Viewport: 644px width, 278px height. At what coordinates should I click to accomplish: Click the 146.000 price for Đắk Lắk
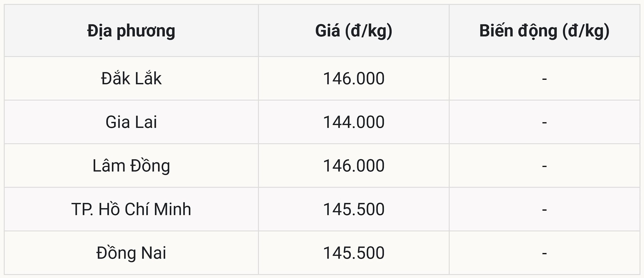coord(354,78)
